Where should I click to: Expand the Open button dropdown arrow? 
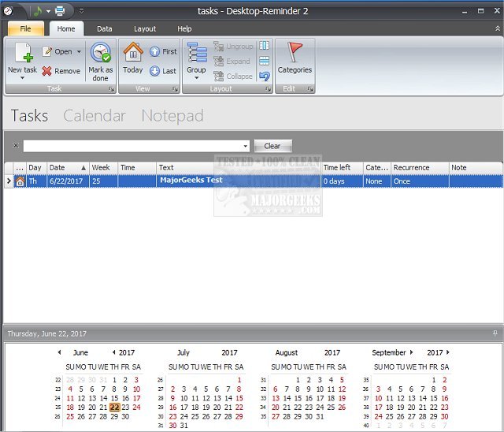(x=79, y=51)
